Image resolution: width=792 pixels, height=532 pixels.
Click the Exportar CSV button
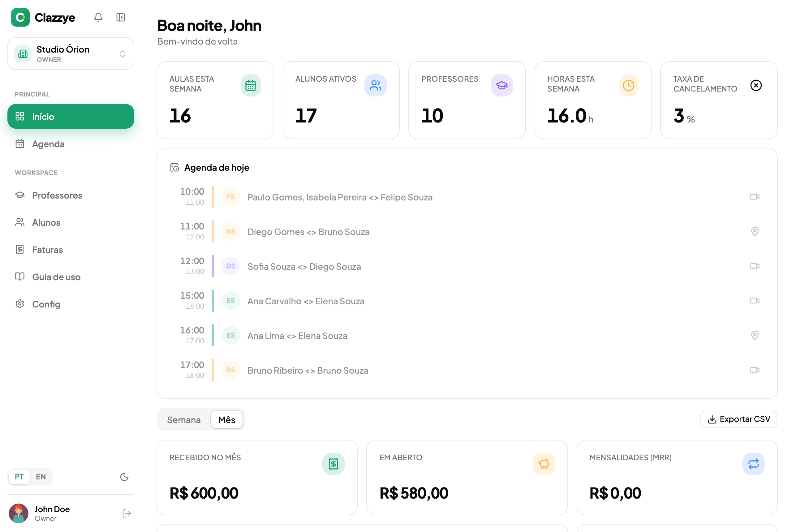738,419
